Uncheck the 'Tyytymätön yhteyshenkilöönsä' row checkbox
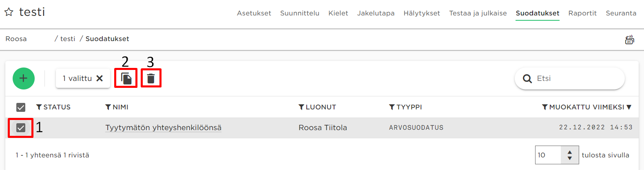Screen dimensions: 644x170 21,128
